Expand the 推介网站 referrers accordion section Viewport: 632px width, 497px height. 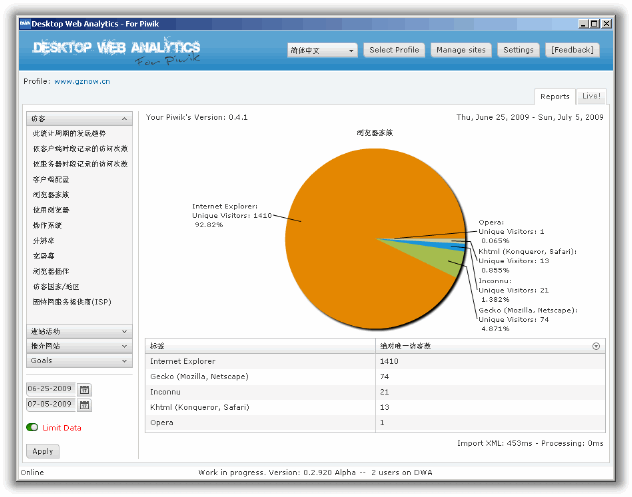click(x=79, y=346)
